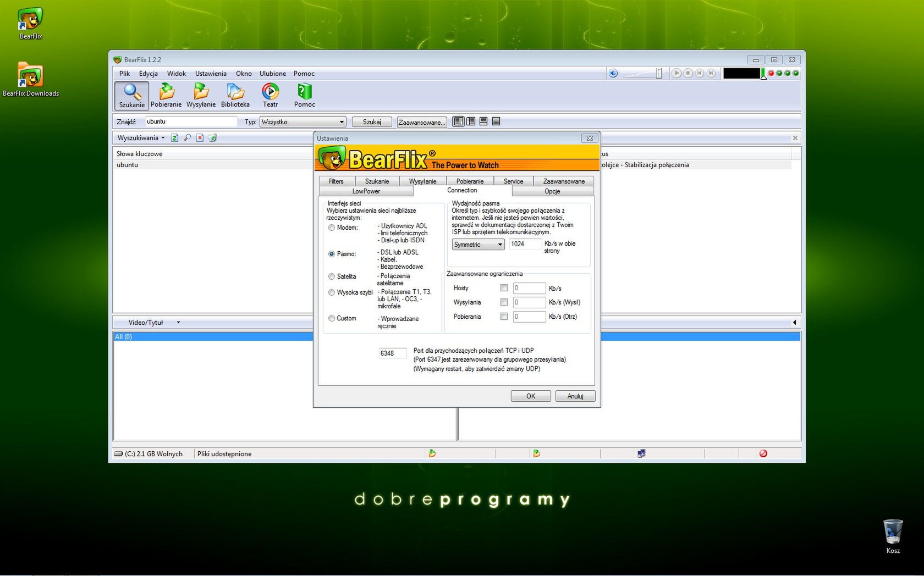The height and width of the screenshot is (576, 924).
Task: Click the play button in player controls
Action: [676, 73]
